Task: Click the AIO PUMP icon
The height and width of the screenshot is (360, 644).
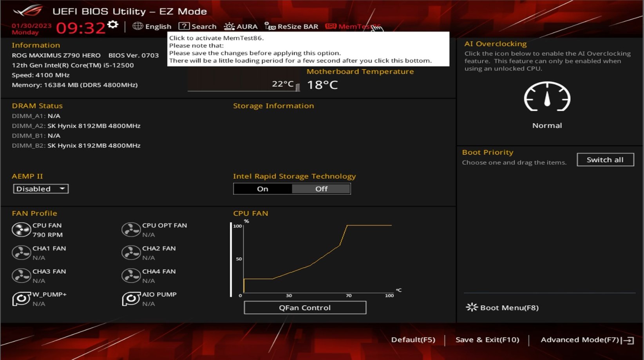Action: coord(131,299)
